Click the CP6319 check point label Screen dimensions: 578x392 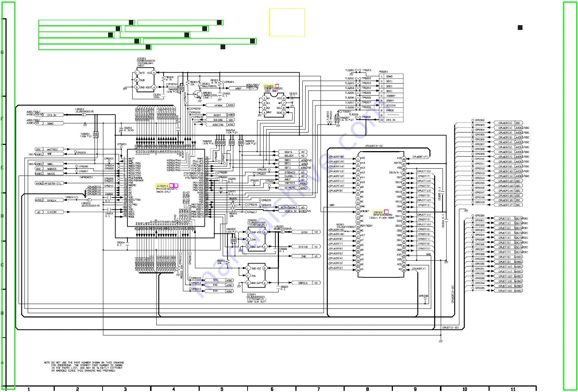click(480, 203)
